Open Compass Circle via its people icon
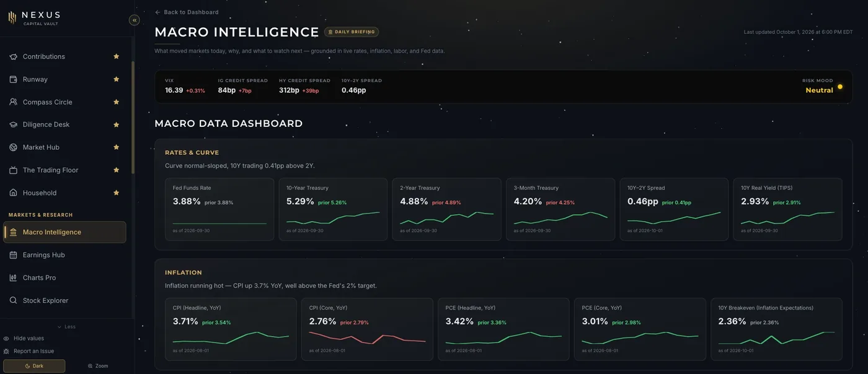The width and height of the screenshot is (868, 374). [13, 102]
